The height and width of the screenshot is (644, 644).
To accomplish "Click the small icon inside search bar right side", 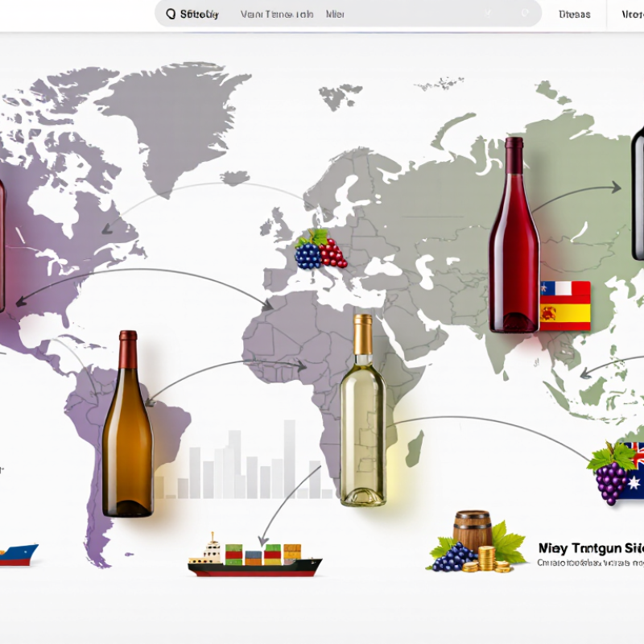I will 525,14.
